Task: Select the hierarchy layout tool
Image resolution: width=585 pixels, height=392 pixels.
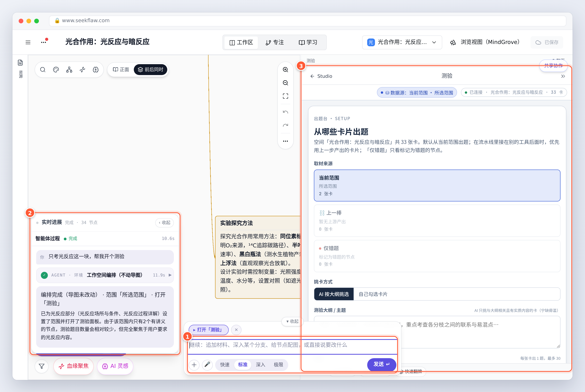Action: click(69, 69)
